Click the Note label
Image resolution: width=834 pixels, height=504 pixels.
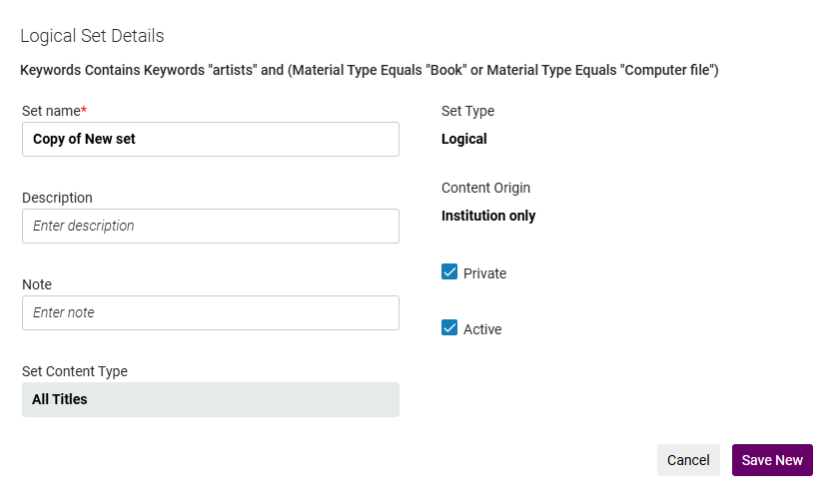37,284
